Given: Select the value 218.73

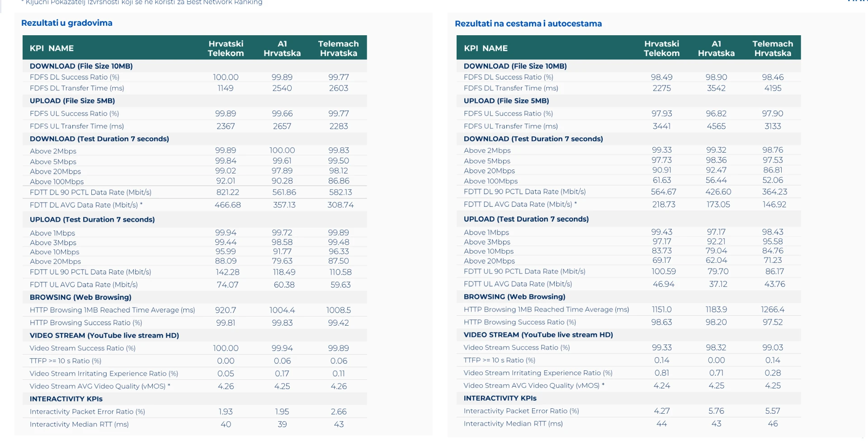Looking at the screenshot, I should (x=664, y=204).
